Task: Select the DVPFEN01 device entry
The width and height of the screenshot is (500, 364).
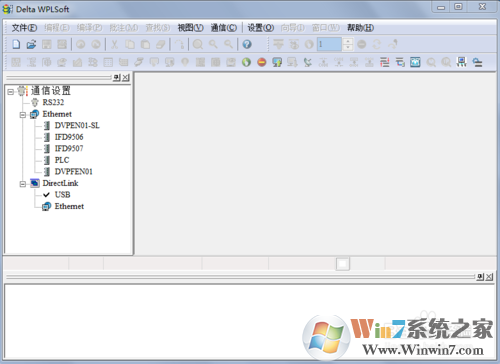Action: (x=74, y=171)
